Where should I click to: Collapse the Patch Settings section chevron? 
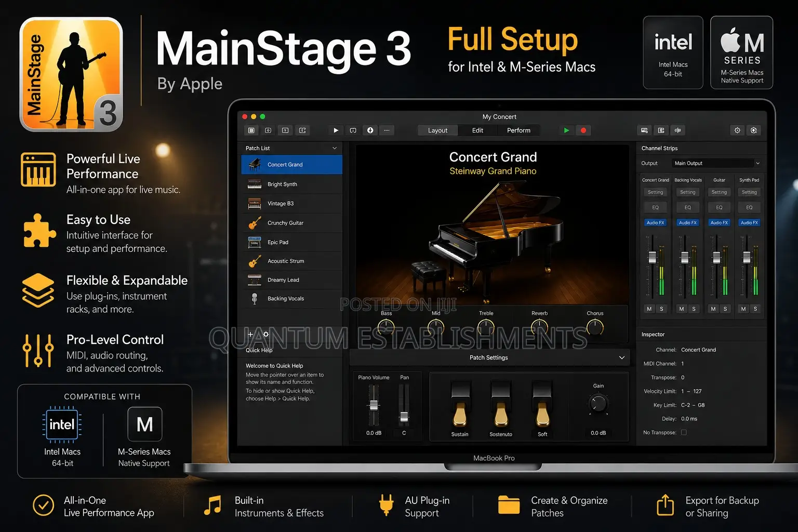pyautogui.click(x=622, y=357)
